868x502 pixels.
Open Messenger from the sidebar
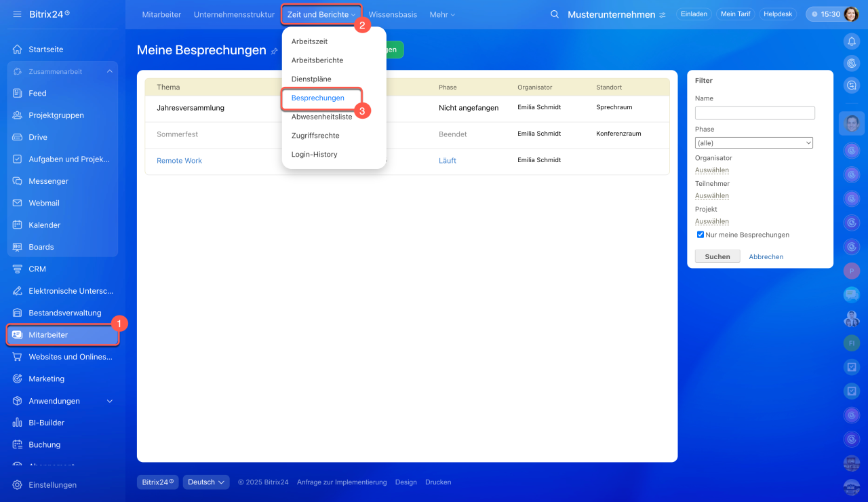point(48,181)
